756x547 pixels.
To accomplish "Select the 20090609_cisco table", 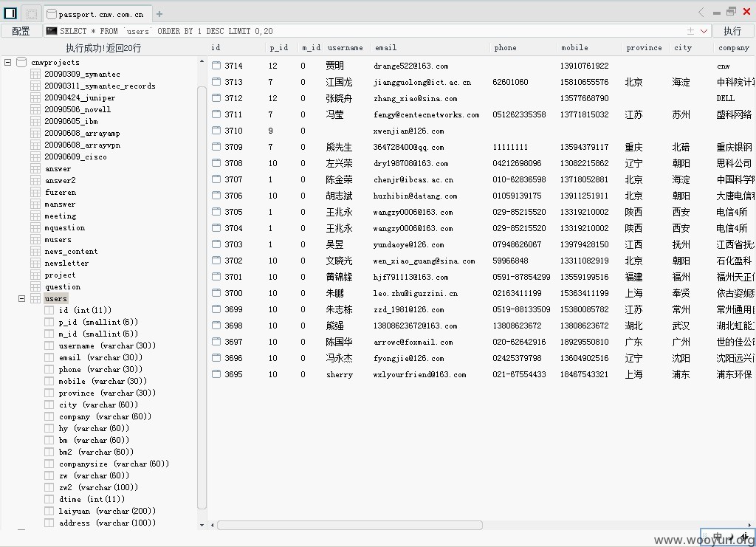I will click(x=76, y=156).
